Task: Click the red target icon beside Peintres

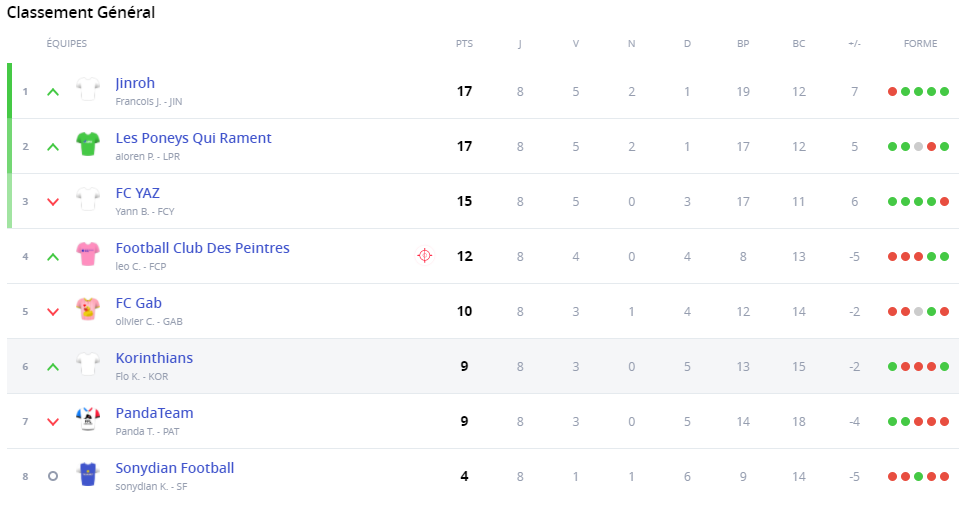Action: tap(424, 256)
